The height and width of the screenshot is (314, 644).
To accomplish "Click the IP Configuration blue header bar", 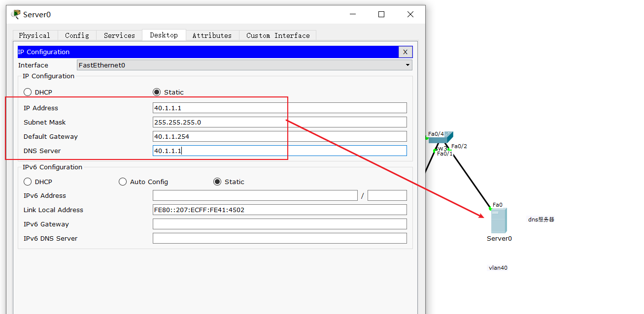I will tap(208, 52).
